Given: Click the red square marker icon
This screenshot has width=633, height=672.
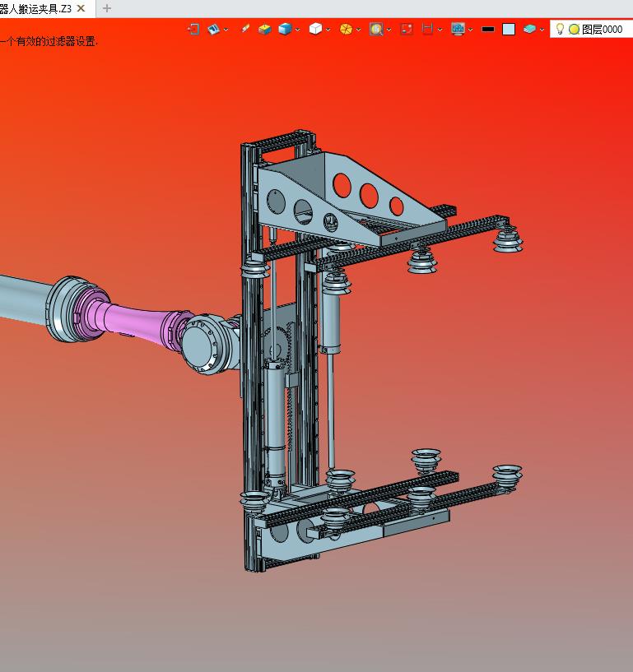Looking at the screenshot, I should point(407,29).
